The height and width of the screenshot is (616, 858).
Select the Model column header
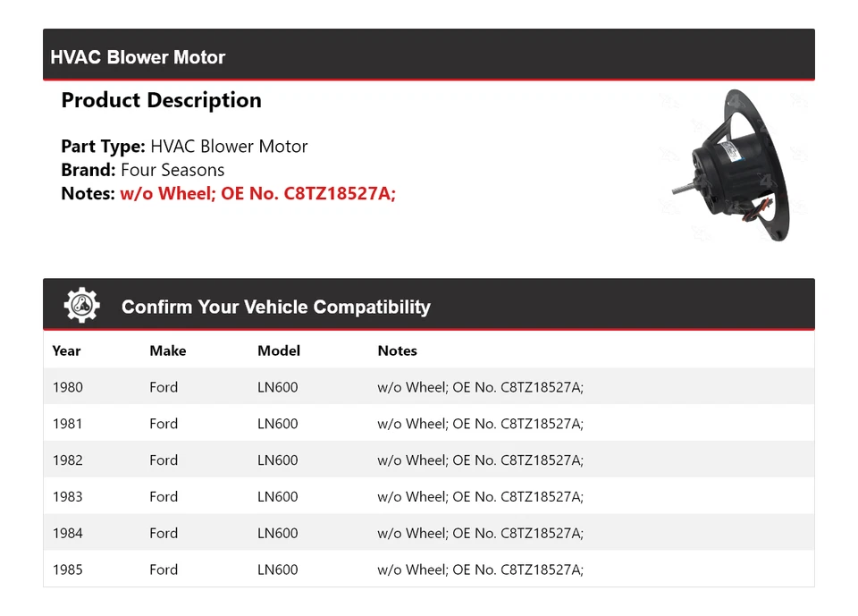tap(279, 350)
